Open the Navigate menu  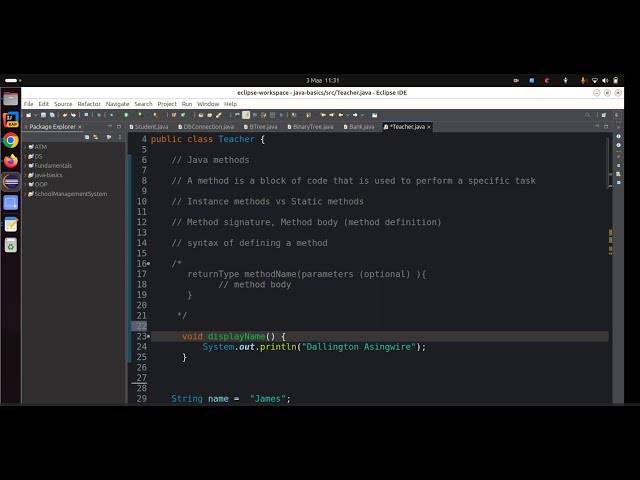(117, 104)
